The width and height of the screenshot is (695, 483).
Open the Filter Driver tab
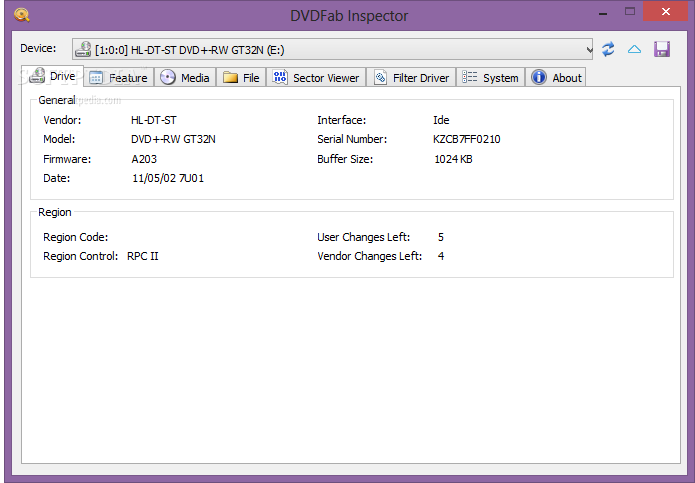[411, 78]
